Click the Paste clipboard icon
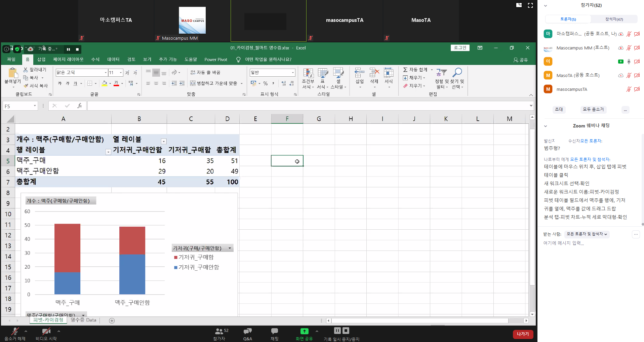Image resolution: width=644 pixels, height=342 pixels. [12, 74]
